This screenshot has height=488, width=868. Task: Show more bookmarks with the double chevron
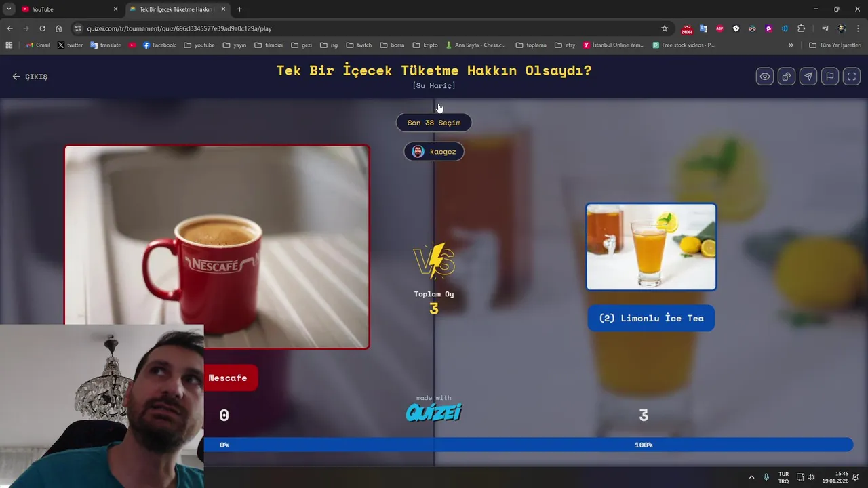pos(791,45)
